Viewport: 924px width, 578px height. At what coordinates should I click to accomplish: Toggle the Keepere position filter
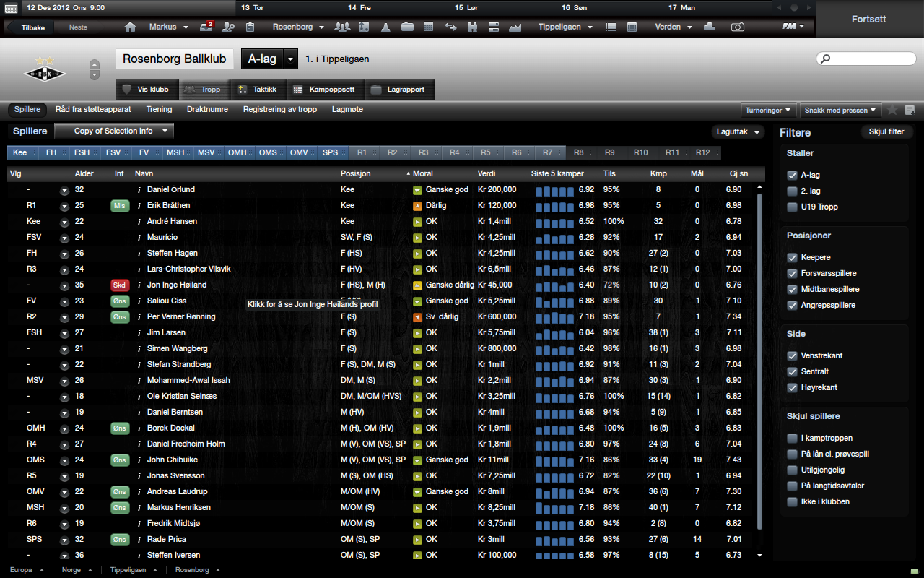(x=792, y=257)
